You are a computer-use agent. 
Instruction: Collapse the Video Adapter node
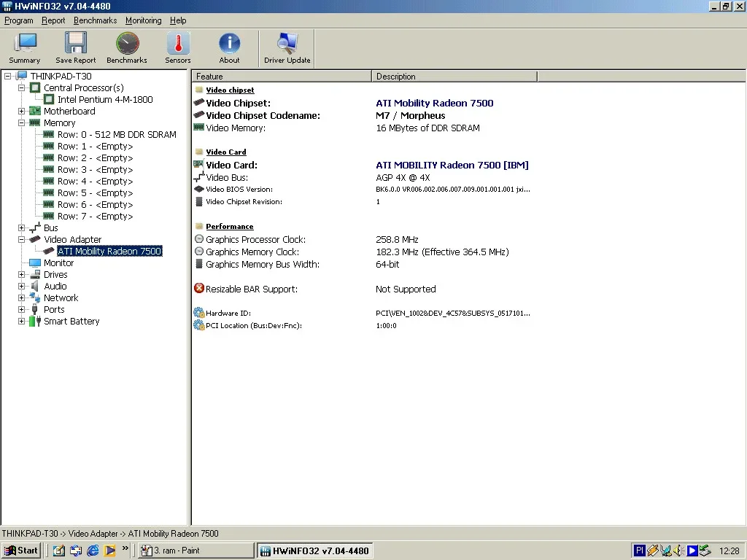pyautogui.click(x=21, y=239)
